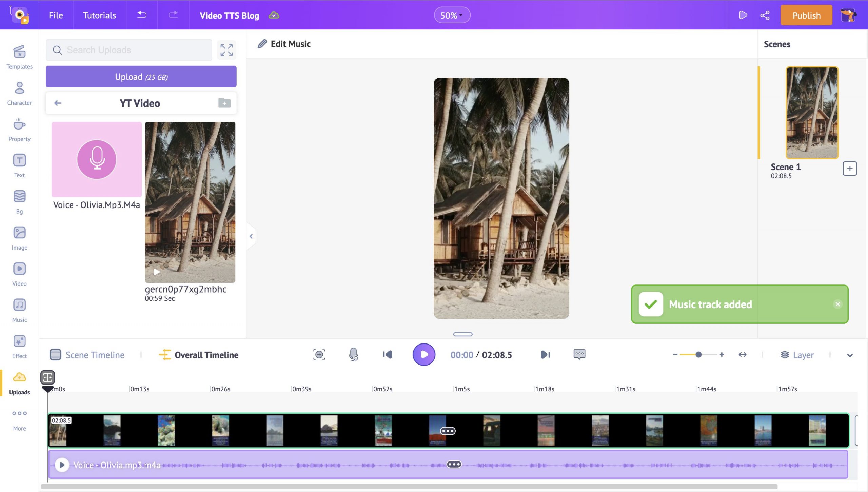Expand the Layer panel dropdown
Image resolution: width=868 pixels, height=492 pixels.
[x=851, y=355]
